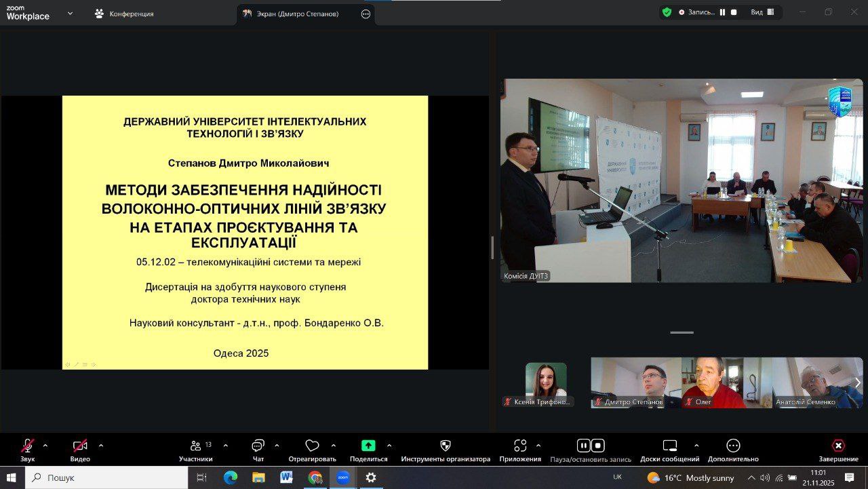Open the Вид view layout menu
This screenshot has width=868, height=489.
(762, 12)
